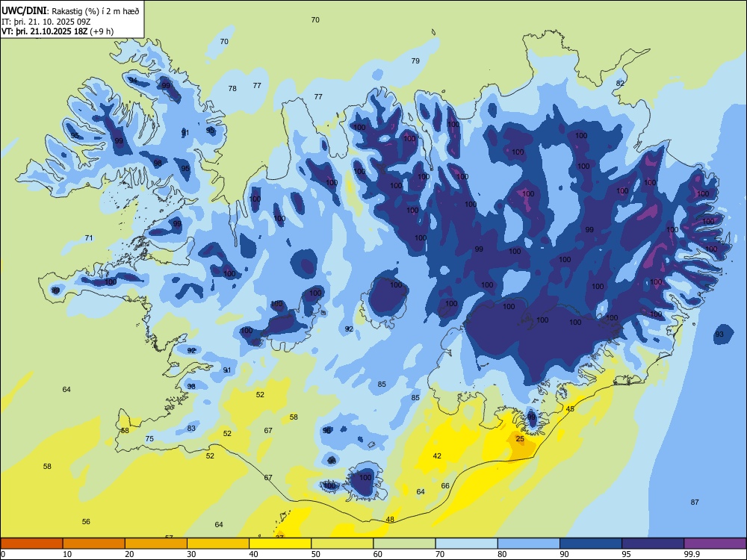The width and height of the screenshot is (747, 560).
Task: Click the 30–40 gold legend swatch
Action: (x=218, y=544)
